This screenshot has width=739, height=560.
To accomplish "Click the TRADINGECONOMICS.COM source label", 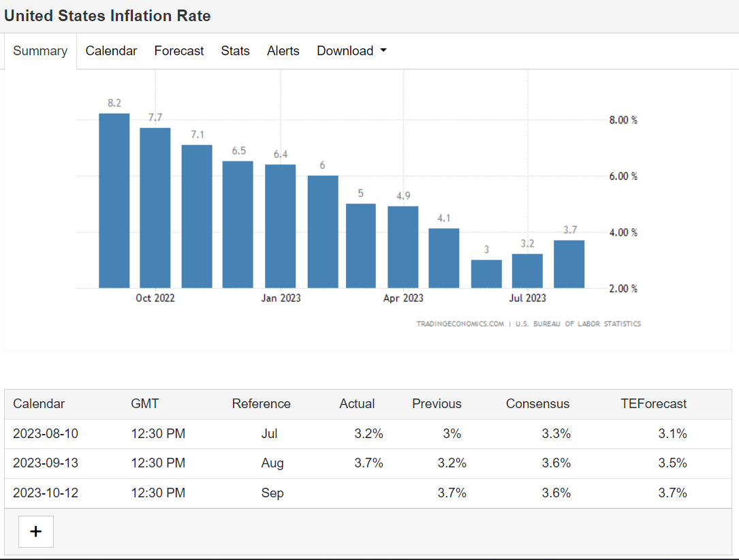I will pyautogui.click(x=460, y=324).
